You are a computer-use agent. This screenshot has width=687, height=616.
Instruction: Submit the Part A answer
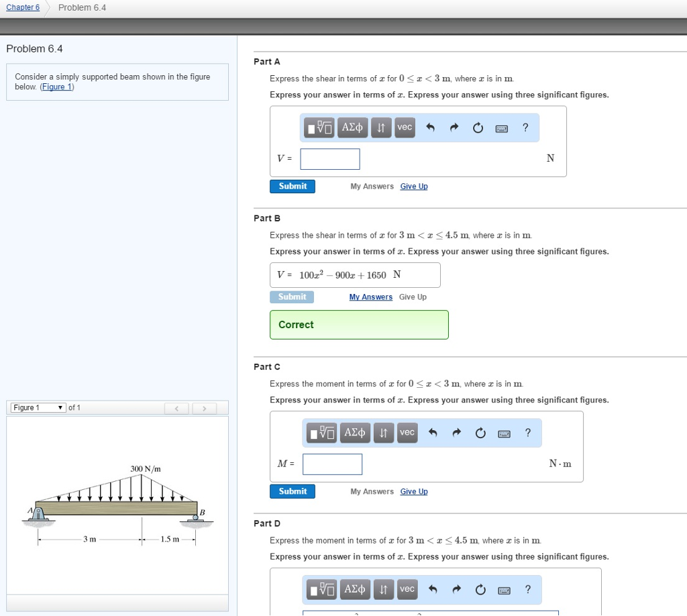[293, 186]
